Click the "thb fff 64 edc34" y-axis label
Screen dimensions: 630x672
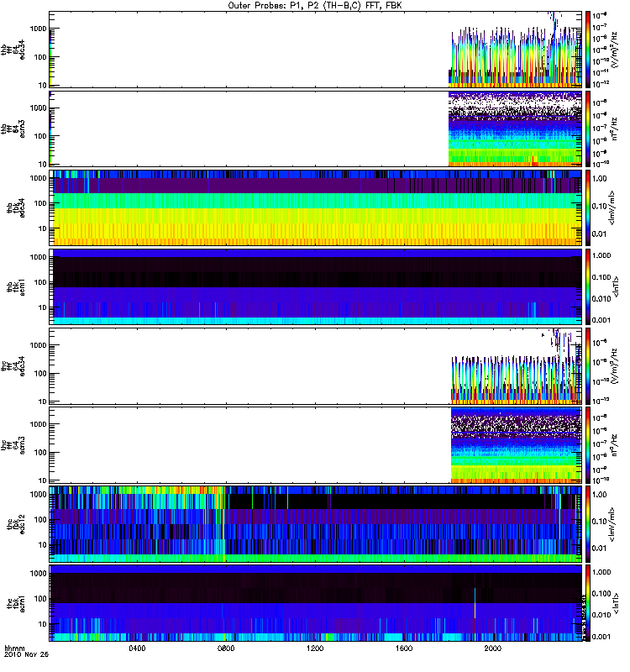13,50
